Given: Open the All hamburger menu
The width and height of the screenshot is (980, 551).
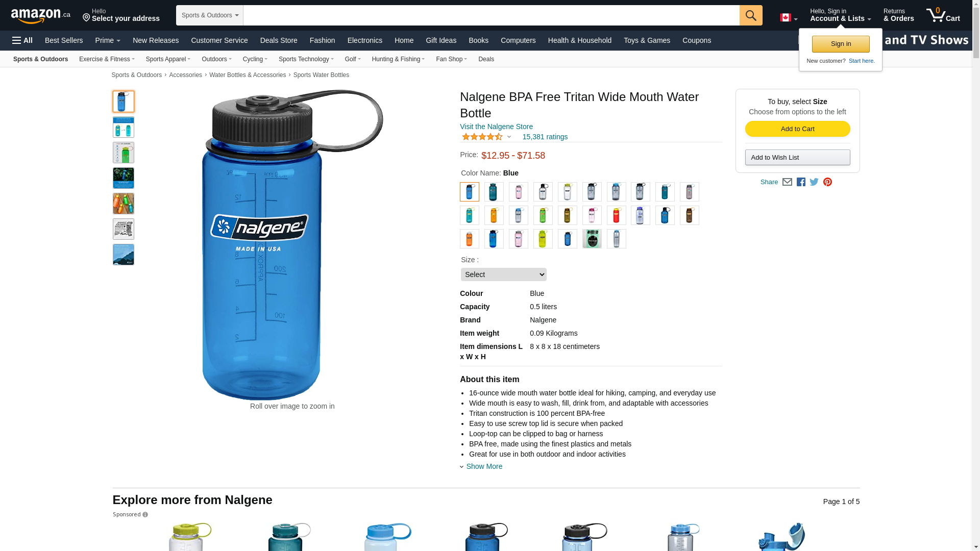Looking at the screenshot, I should 22,40.
